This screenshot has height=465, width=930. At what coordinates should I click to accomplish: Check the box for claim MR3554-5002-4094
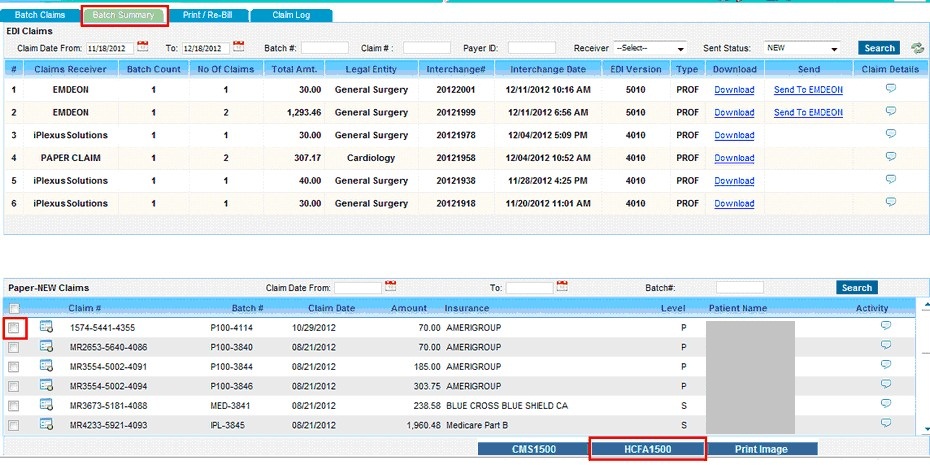pos(14,387)
